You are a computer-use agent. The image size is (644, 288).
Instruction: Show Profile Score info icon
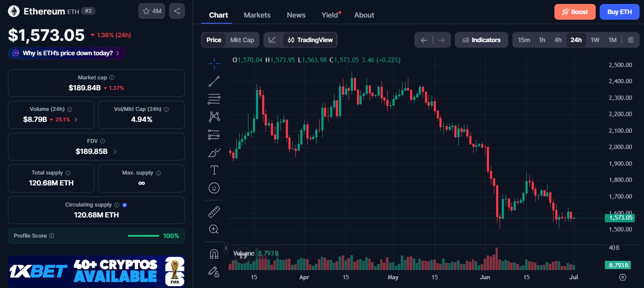[52, 236]
